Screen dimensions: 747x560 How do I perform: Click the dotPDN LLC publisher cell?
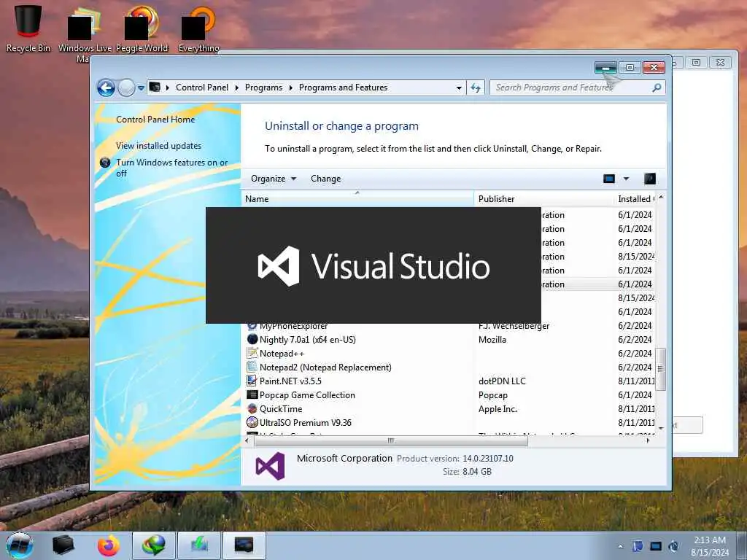tap(502, 381)
